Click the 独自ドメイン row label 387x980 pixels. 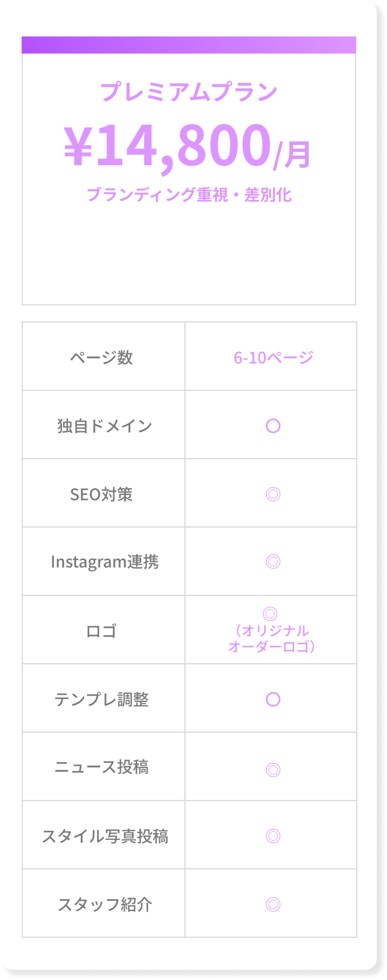104,426
